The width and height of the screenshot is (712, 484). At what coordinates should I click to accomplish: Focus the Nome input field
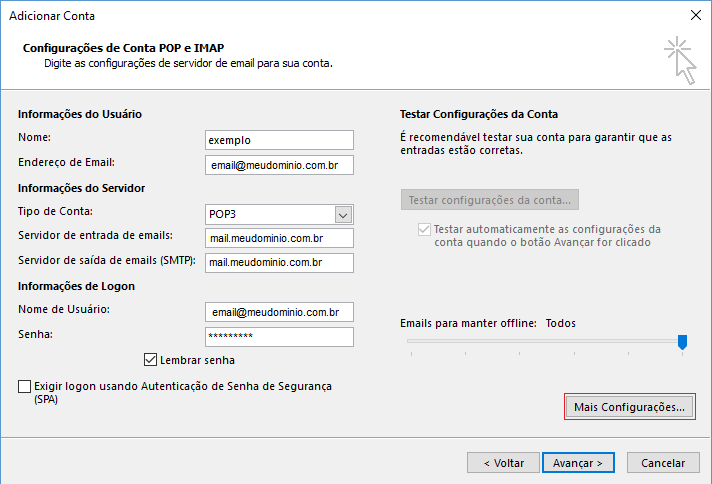click(278, 140)
